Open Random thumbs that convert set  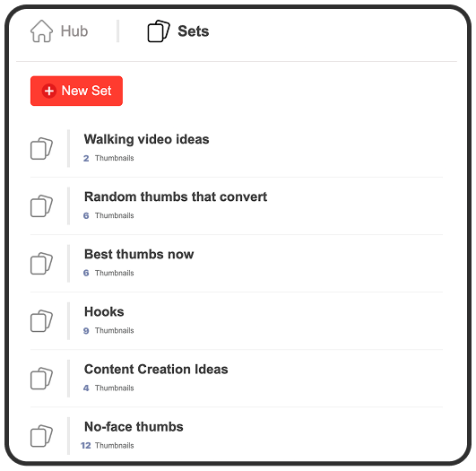click(x=237, y=205)
